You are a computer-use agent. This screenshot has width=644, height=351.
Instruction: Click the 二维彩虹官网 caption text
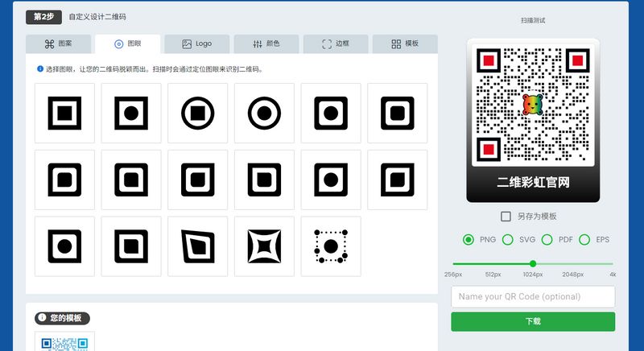tap(533, 182)
